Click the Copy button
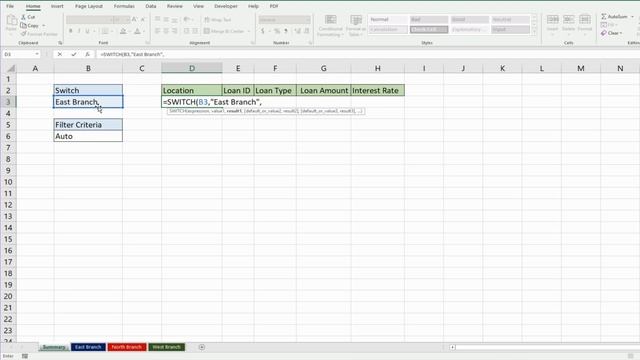The image size is (640, 360). pyautogui.click(x=30, y=25)
